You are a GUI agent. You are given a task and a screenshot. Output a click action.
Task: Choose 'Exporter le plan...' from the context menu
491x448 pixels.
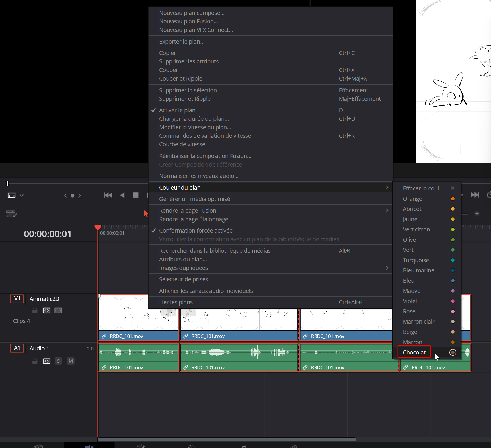click(x=182, y=42)
